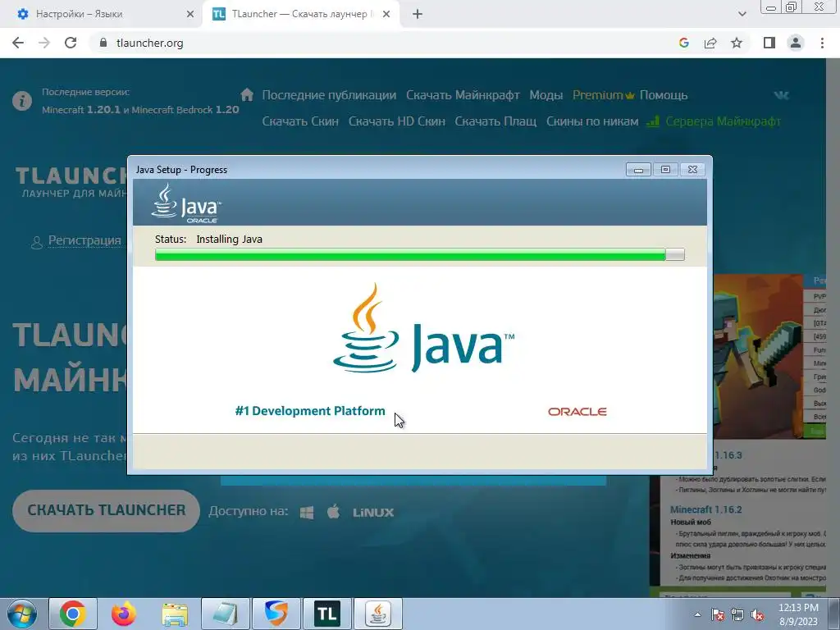Open the Premium menu item
Viewport: 840px width, 630px height.
pos(603,95)
